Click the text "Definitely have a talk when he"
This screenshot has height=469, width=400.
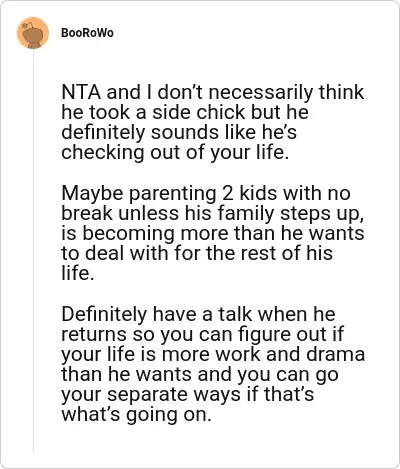coord(198,314)
